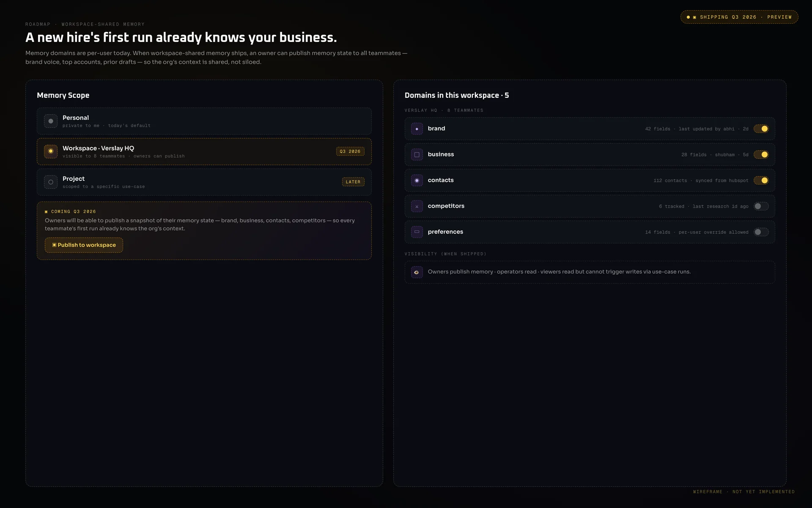Click the Publish to workspace button
Image resolution: width=812 pixels, height=508 pixels.
(84, 245)
